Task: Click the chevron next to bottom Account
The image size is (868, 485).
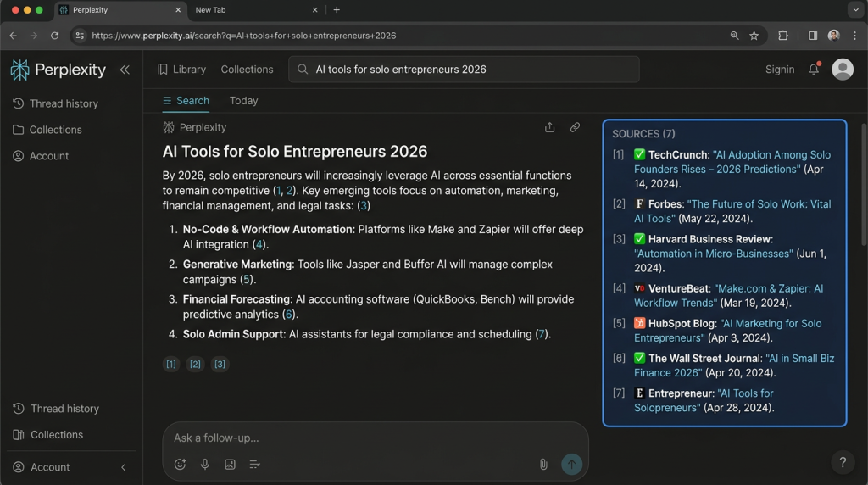Action: pyautogui.click(x=124, y=467)
